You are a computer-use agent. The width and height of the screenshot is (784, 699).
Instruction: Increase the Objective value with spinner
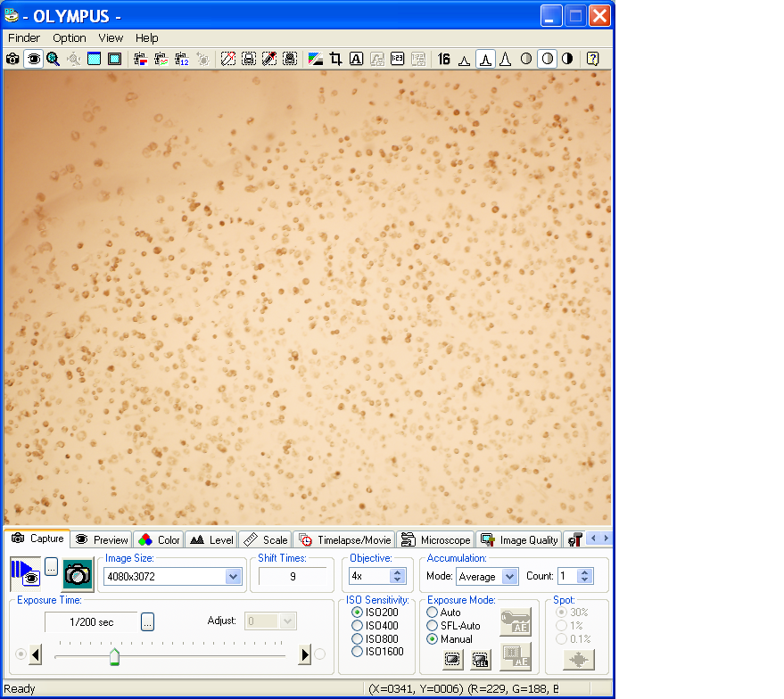click(398, 572)
